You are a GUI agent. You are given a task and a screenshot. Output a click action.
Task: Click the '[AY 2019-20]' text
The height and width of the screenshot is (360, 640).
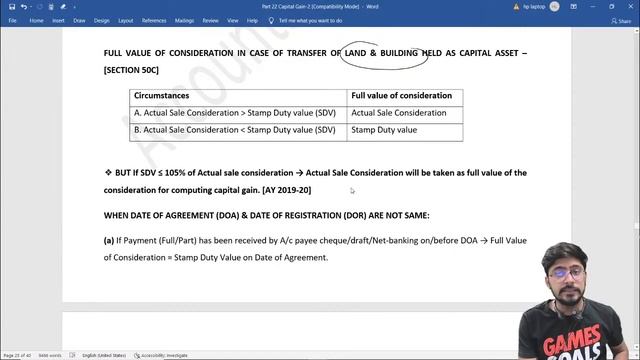287,190
